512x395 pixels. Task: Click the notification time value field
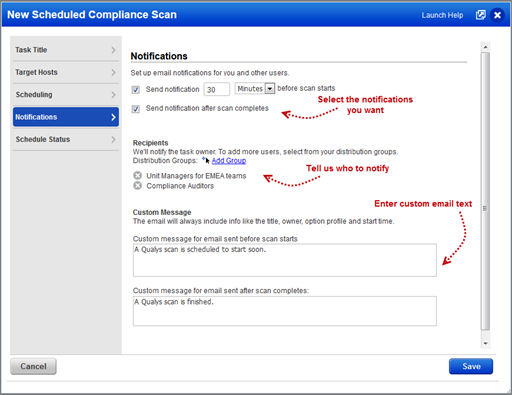(217, 89)
